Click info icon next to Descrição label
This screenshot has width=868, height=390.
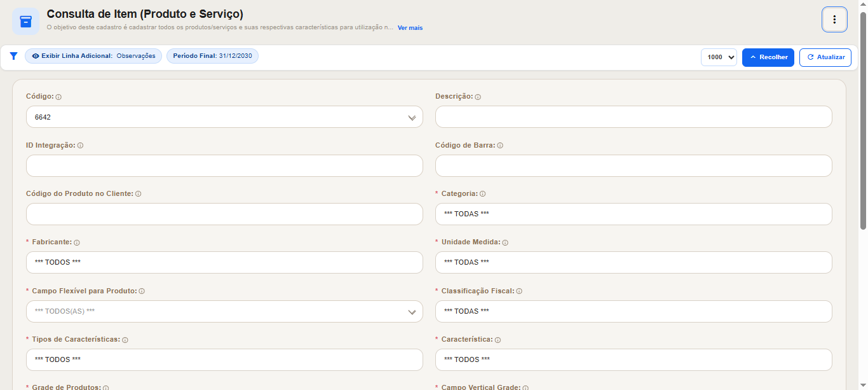478,97
